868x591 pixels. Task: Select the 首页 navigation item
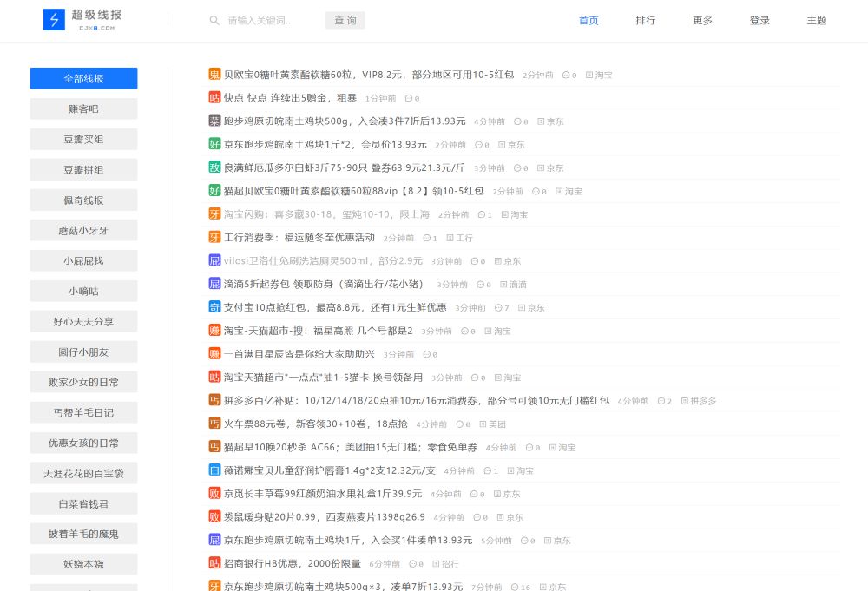(588, 20)
